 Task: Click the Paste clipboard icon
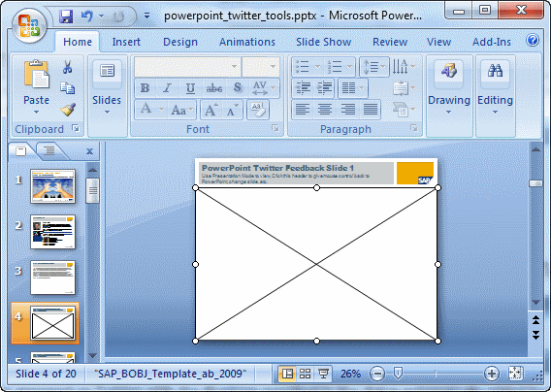click(37, 74)
